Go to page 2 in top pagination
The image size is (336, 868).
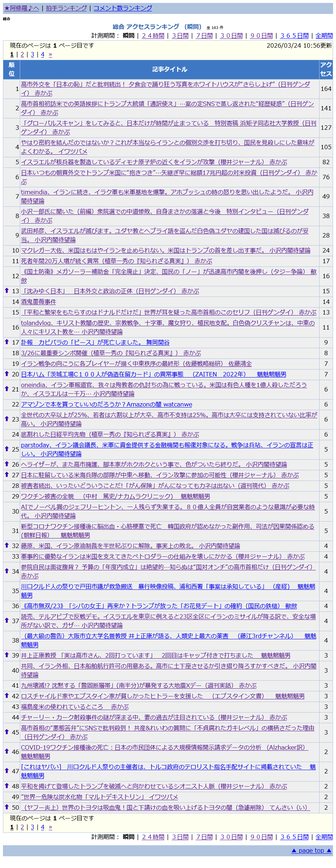click(x=22, y=55)
